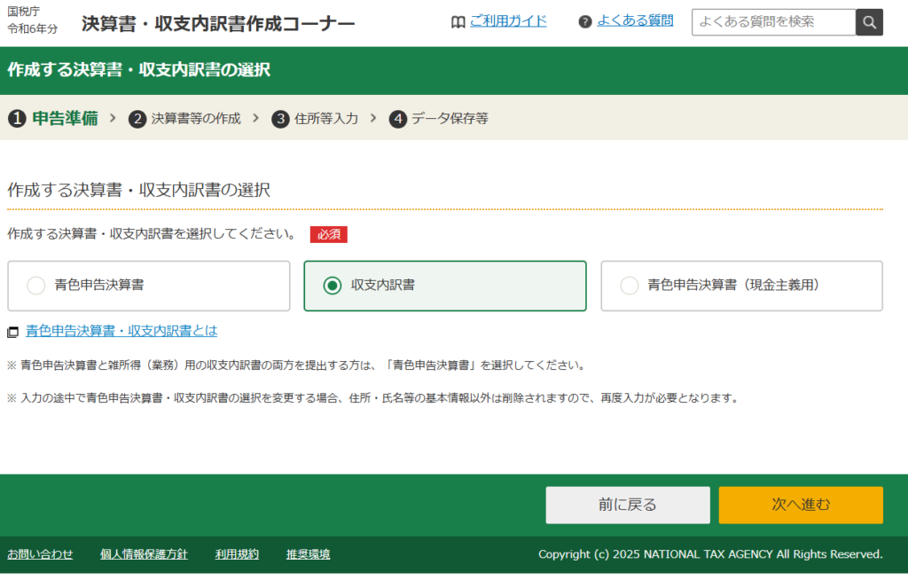Click the step 3 number circle icon
Image resolution: width=908 pixels, height=588 pixels.
tap(280, 119)
